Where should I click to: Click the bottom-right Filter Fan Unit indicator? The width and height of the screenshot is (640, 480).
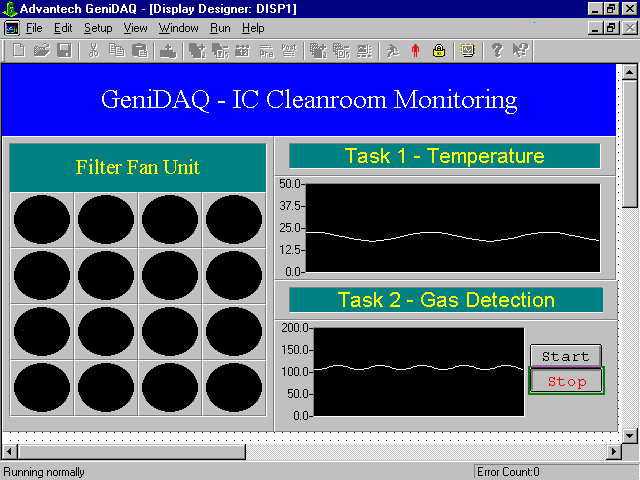(234, 387)
